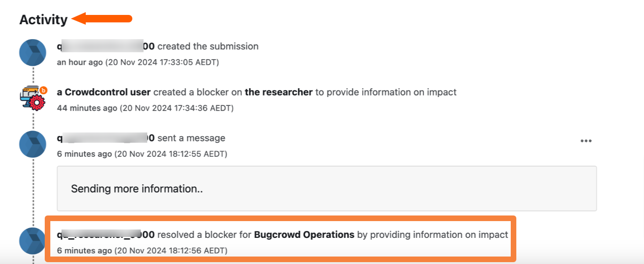Click the 18:12:55 AEDT message timestamp
644x264 pixels.
point(142,154)
